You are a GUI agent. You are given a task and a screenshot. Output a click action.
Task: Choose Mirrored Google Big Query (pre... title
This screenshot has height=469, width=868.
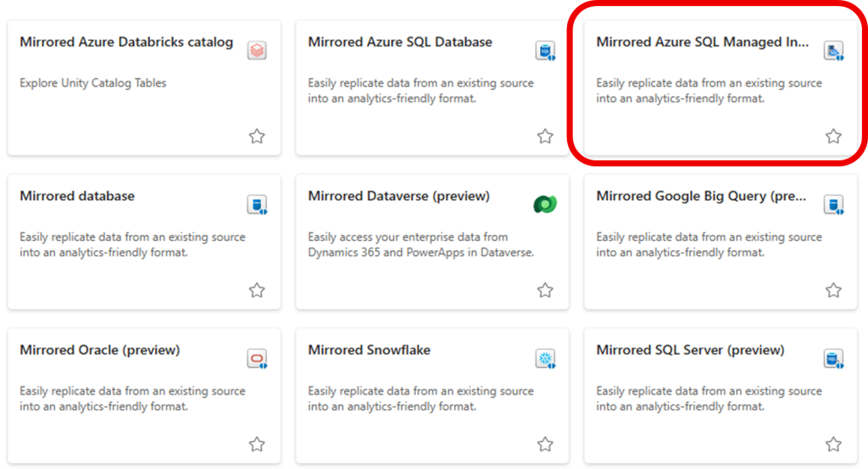701,196
